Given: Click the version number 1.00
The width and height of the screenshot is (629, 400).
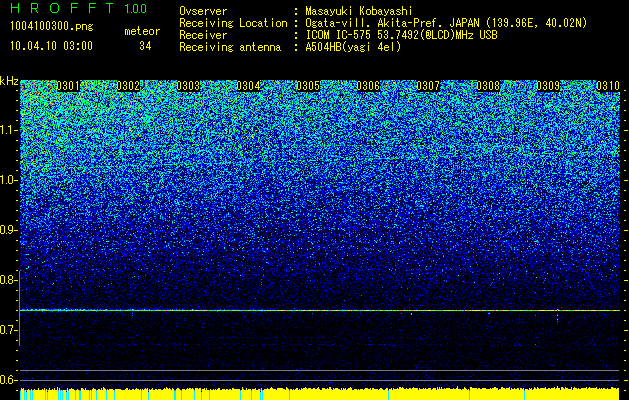Looking at the screenshot, I should [135, 9].
